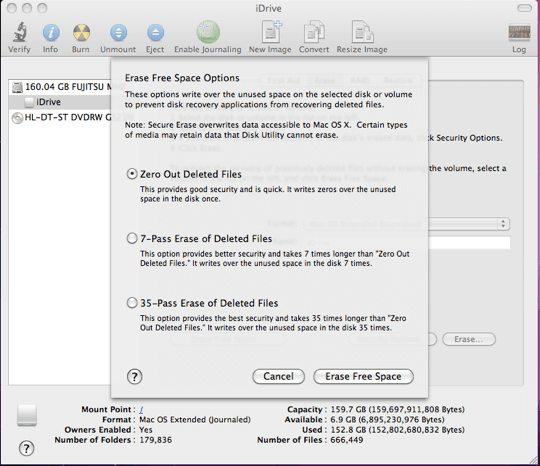Open the Info toolbar icon
The height and width of the screenshot is (466, 540).
(x=51, y=33)
